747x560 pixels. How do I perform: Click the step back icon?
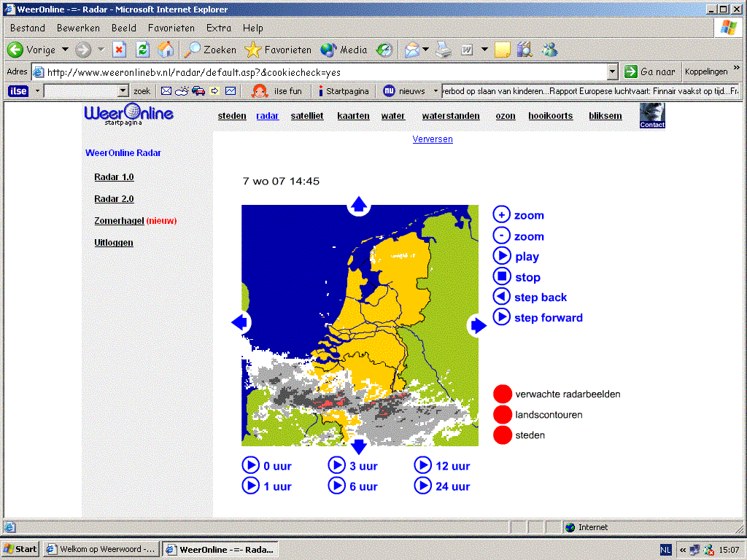pos(501,297)
